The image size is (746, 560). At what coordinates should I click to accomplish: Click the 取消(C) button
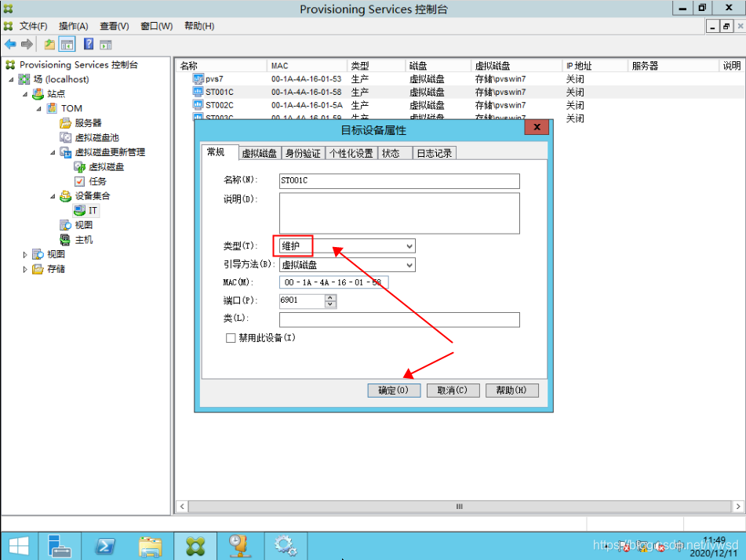click(453, 390)
